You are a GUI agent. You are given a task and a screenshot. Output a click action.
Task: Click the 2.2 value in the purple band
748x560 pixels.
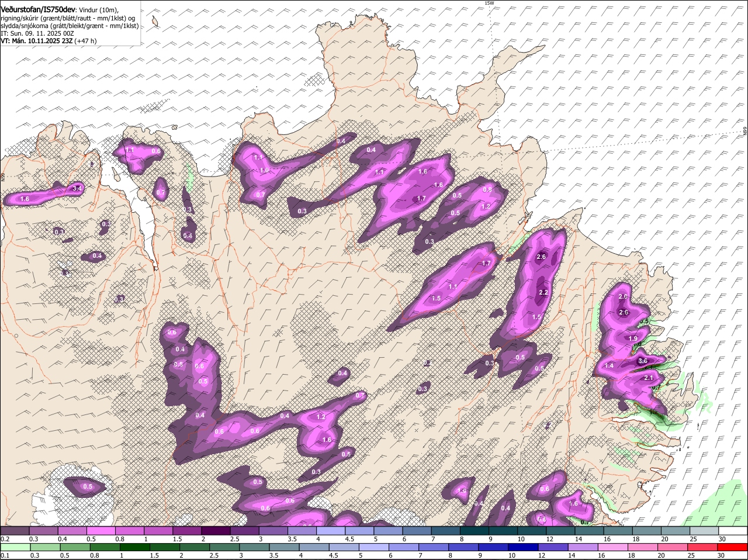pyautogui.click(x=543, y=292)
